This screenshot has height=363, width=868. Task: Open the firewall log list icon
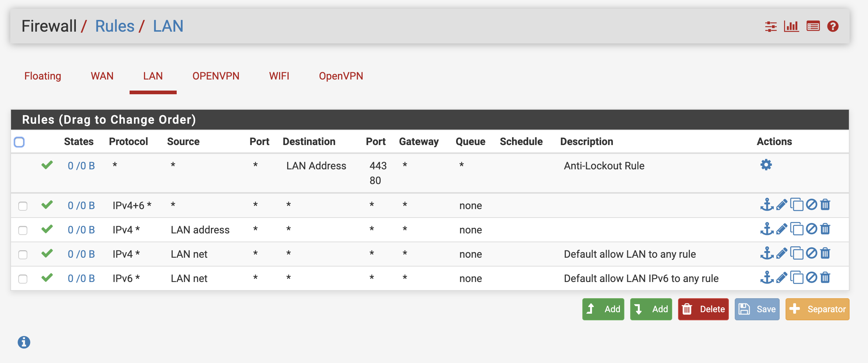tap(813, 27)
